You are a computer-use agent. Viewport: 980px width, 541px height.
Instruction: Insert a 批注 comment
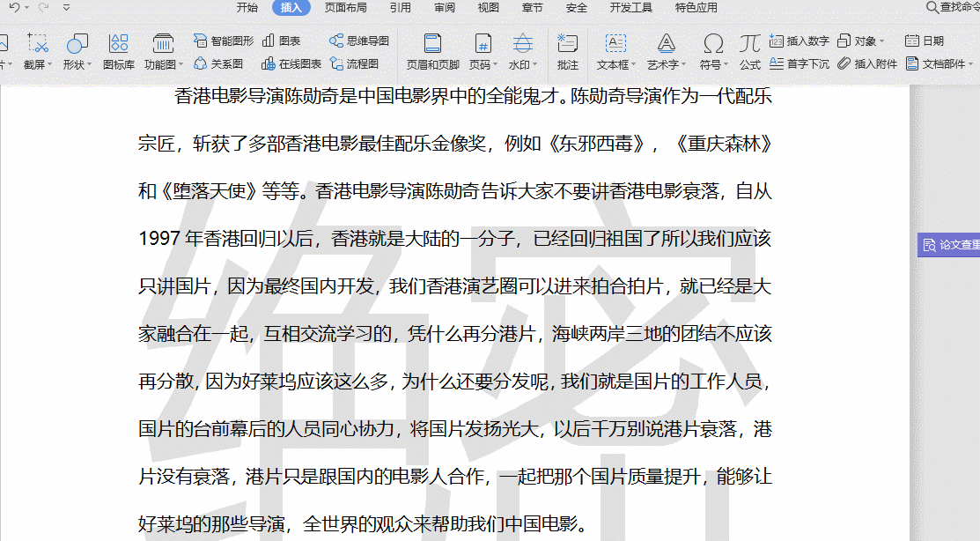[x=567, y=51]
